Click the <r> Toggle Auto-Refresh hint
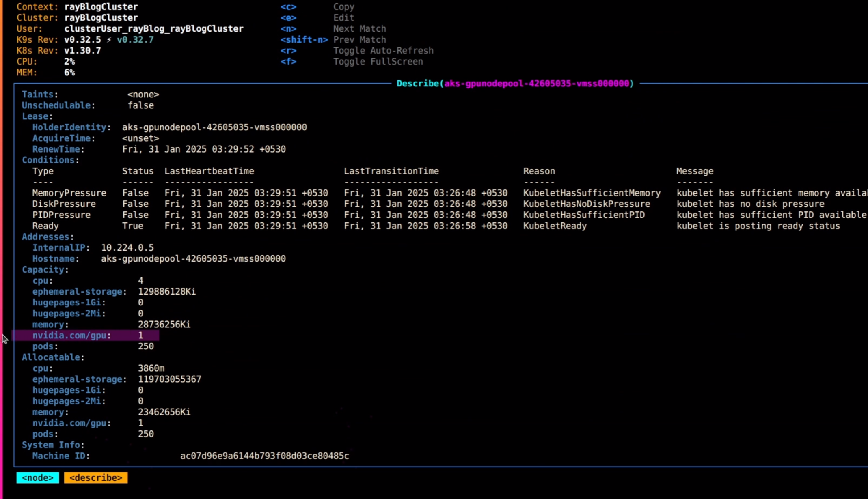Image resolution: width=868 pixels, height=499 pixels. [x=357, y=51]
